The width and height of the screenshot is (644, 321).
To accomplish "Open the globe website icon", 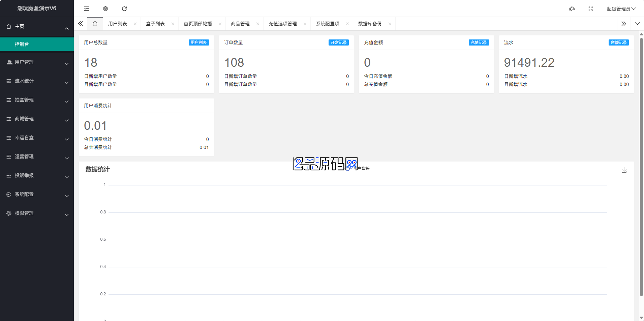I will click(105, 9).
